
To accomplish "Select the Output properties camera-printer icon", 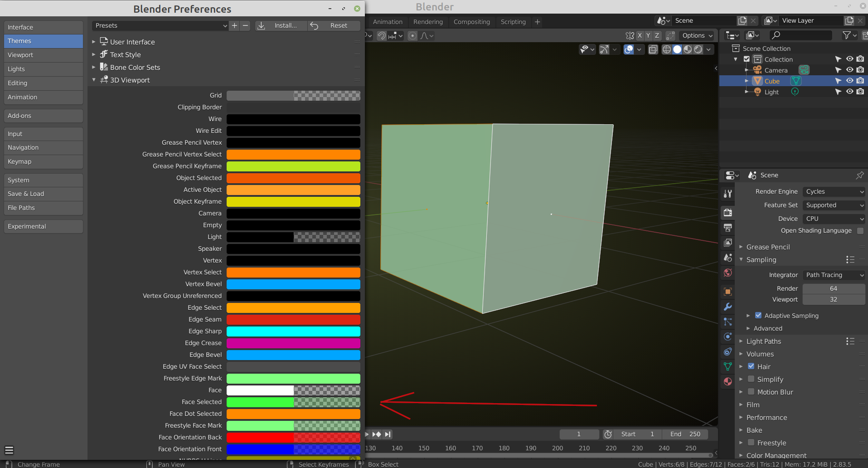I will [728, 228].
